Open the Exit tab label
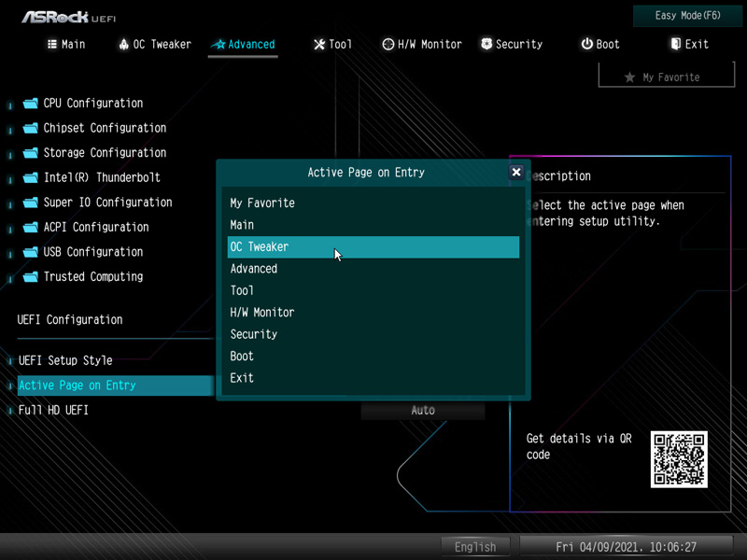The image size is (747, 560). (x=697, y=44)
